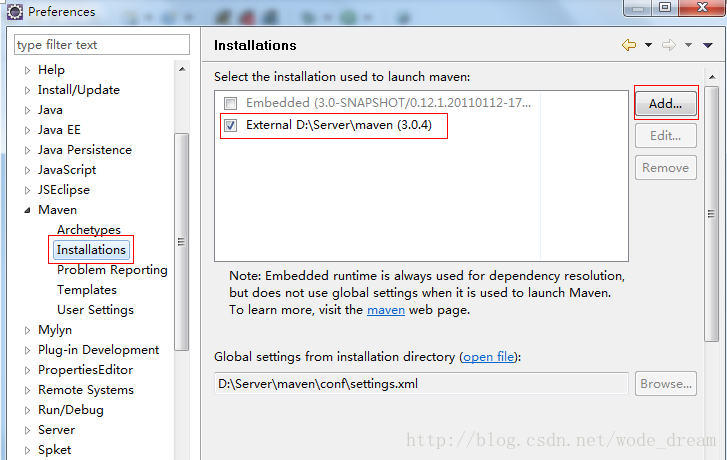Click the forward navigation arrow icon
Screen dimensions: 727x460
[x=669, y=45]
